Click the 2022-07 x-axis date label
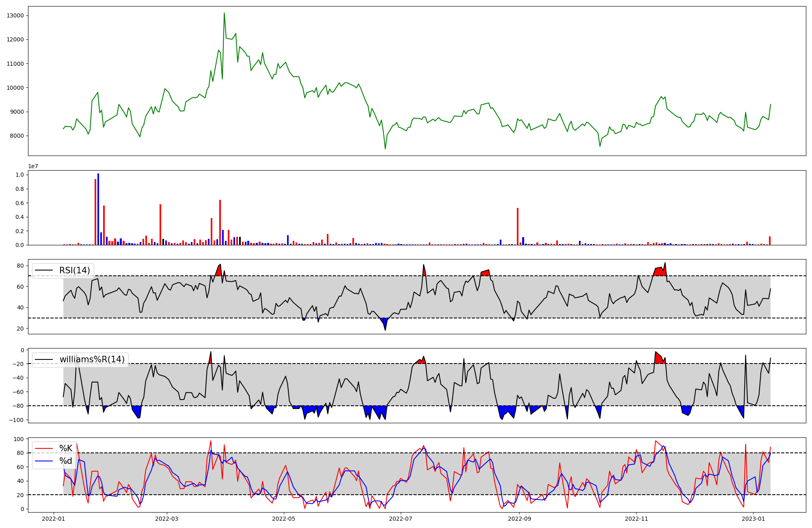The height and width of the screenshot is (528, 812). tap(401, 519)
